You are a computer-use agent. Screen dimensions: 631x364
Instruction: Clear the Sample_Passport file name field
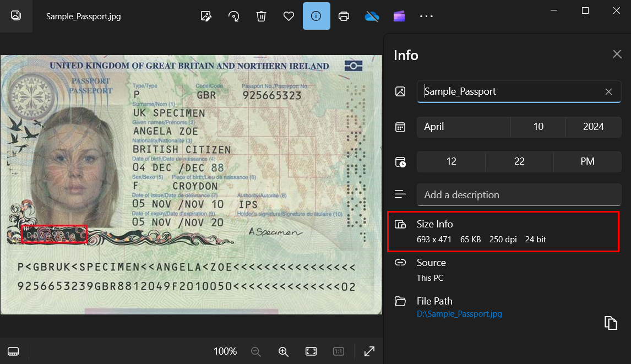tap(608, 91)
